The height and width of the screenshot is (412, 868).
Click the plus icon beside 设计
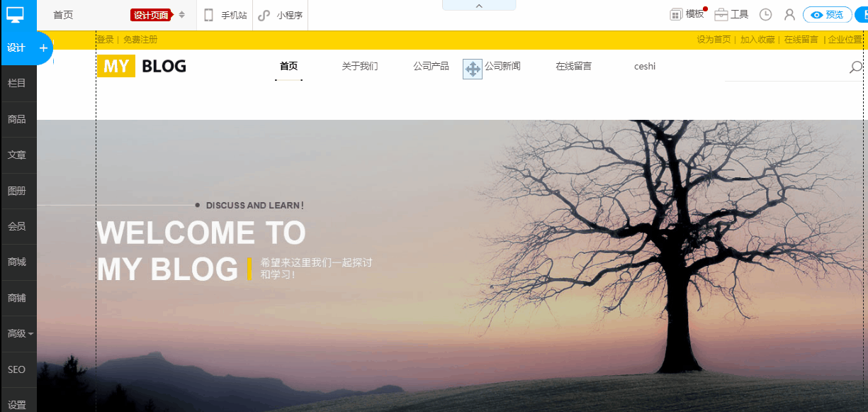(x=43, y=48)
